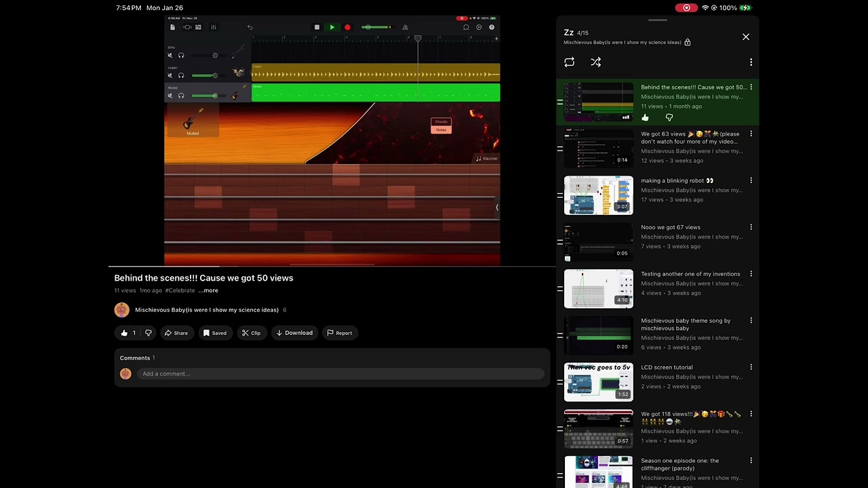Adjust the GarageBand master volume slider
868x488 pixels.
[376, 27]
